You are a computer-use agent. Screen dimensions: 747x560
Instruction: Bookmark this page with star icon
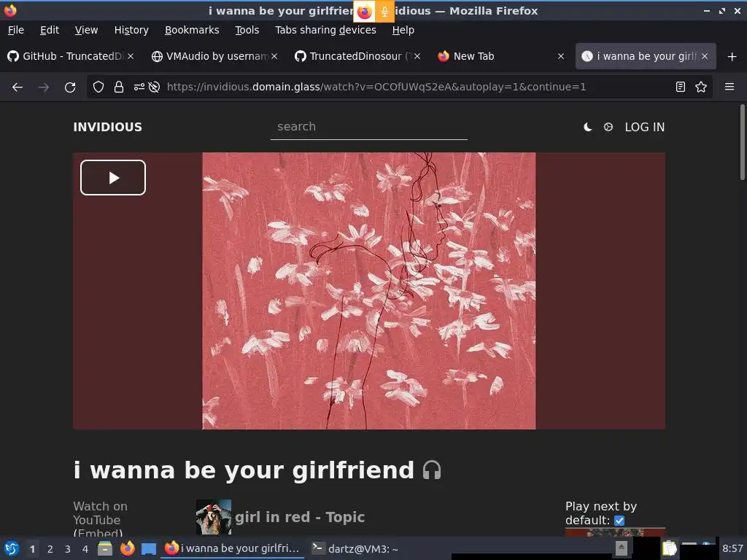coord(701,87)
